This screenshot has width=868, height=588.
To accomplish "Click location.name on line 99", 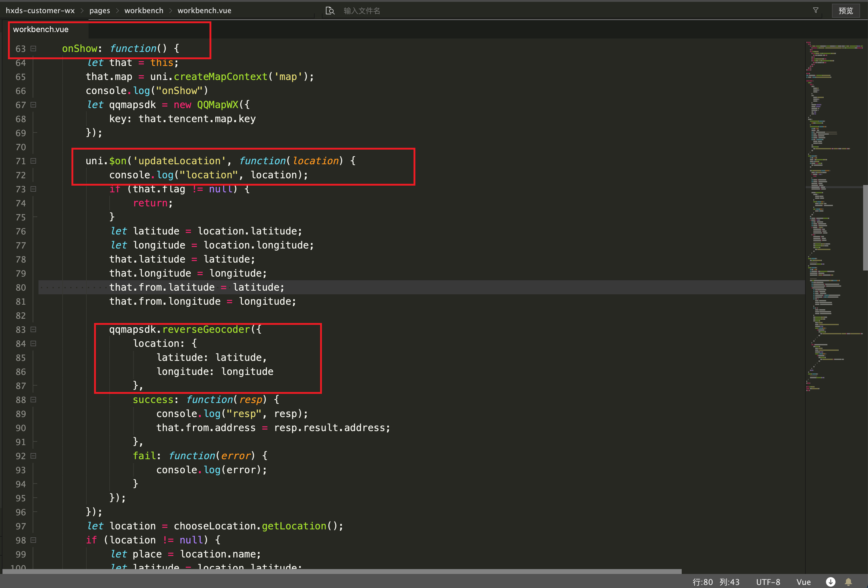I will [x=218, y=554].
